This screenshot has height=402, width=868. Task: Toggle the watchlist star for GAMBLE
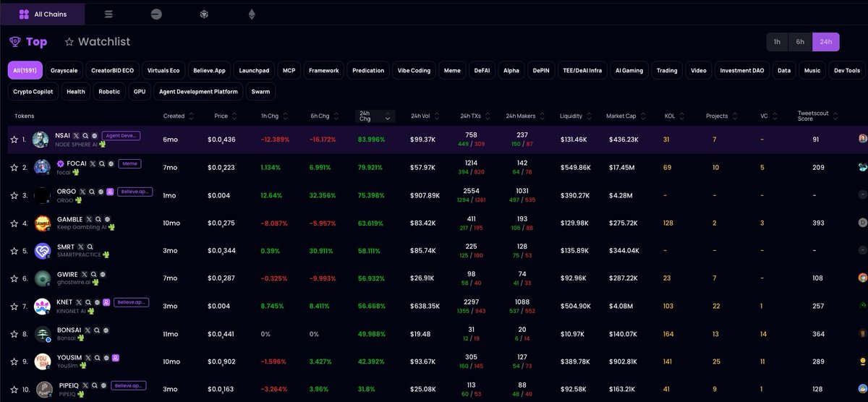(14, 223)
